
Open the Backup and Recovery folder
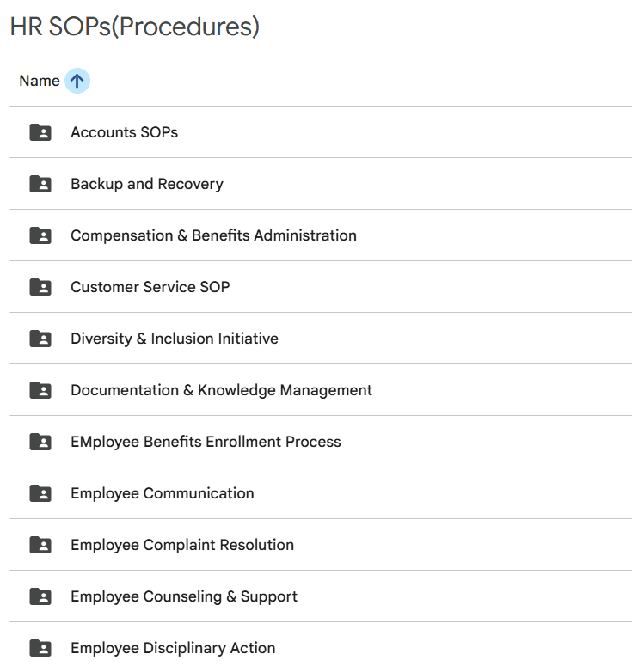coord(147,184)
